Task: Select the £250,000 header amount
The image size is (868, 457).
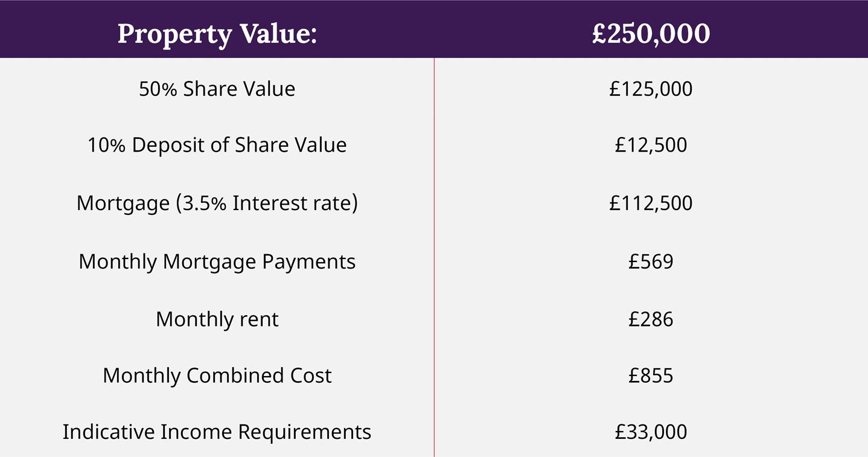Action: tap(651, 33)
